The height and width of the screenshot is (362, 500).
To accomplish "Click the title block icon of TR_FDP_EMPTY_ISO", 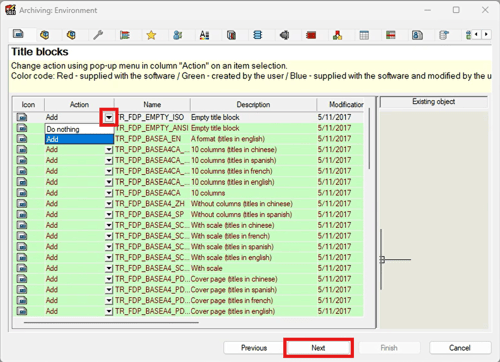I will click(22, 117).
